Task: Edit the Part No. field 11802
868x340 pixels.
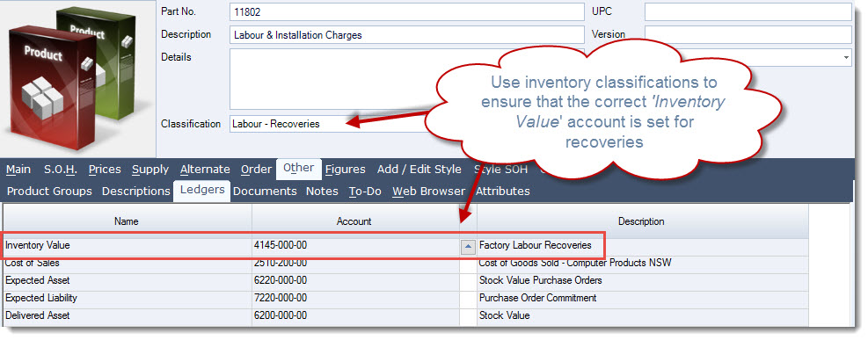Action: click(406, 11)
